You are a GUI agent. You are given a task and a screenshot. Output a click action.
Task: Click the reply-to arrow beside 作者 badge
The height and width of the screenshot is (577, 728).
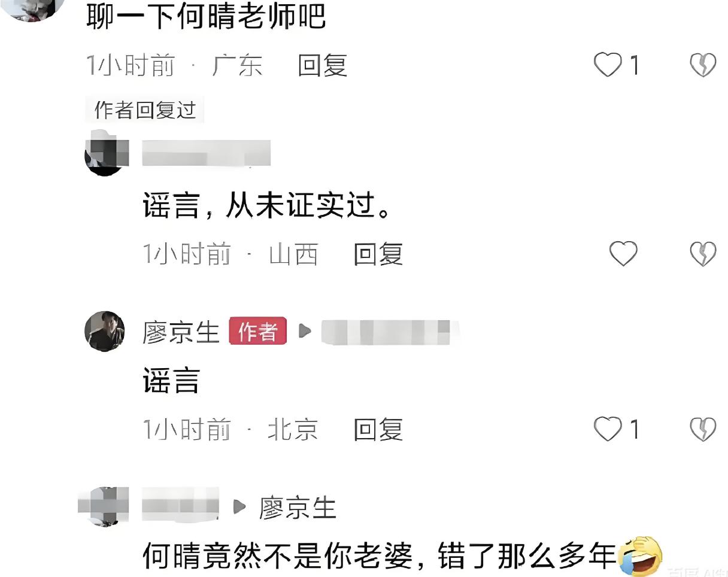305,331
